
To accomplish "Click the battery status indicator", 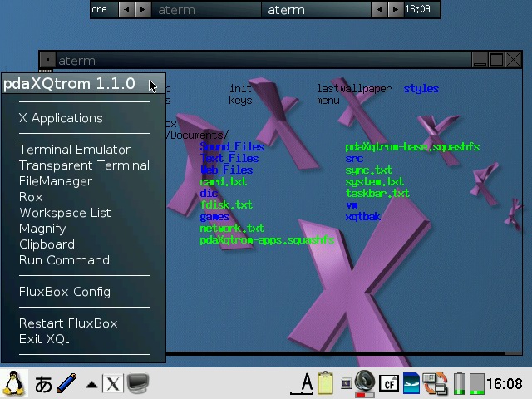I will [460, 383].
